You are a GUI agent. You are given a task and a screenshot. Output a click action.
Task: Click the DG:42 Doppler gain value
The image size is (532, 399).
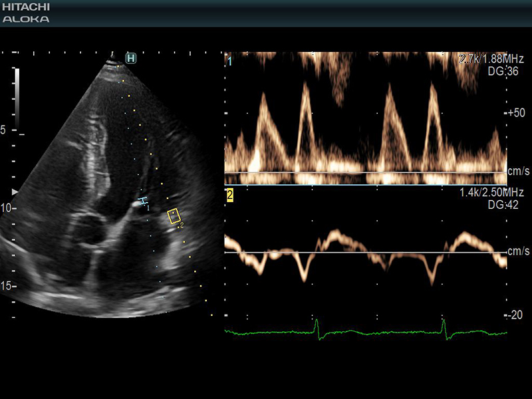(494, 204)
